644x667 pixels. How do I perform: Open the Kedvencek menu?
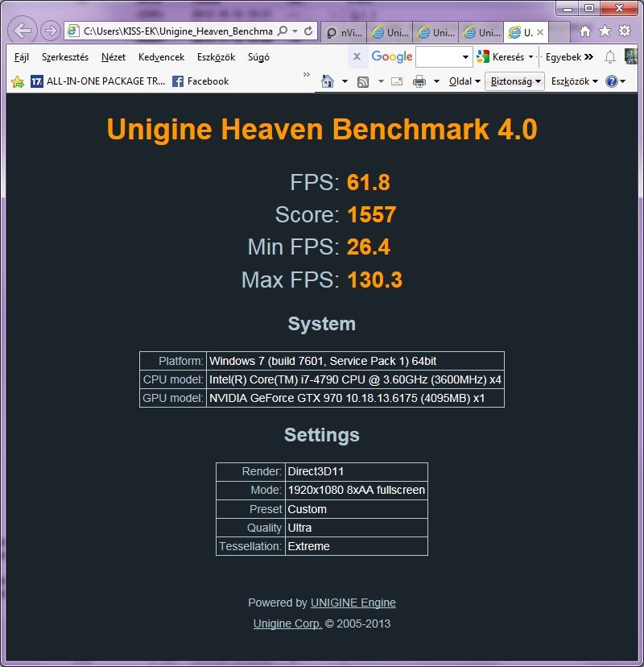click(162, 57)
